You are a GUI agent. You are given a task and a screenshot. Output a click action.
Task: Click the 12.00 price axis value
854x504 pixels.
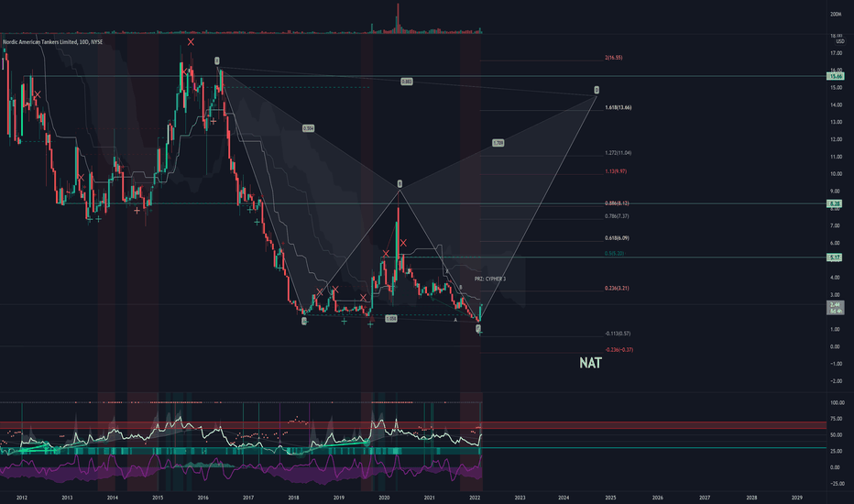point(836,139)
